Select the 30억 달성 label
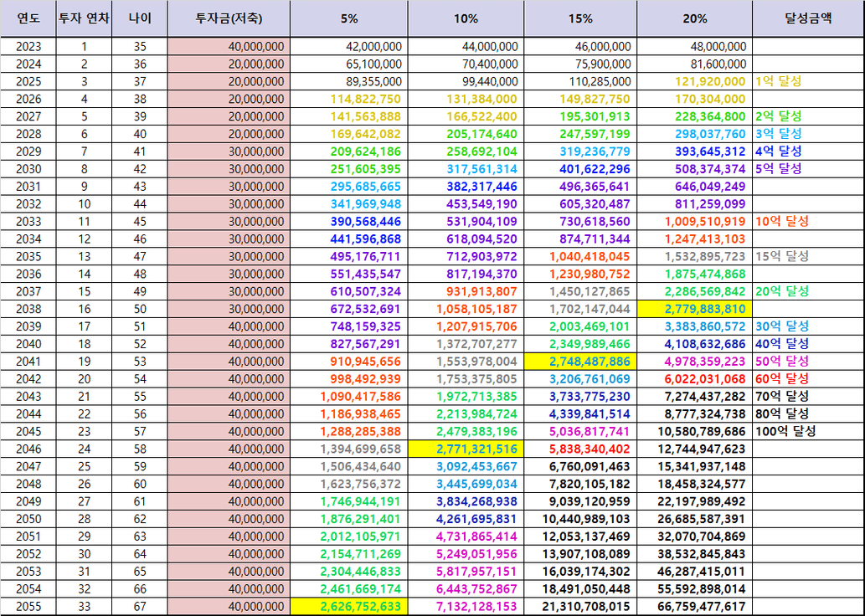 [782, 326]
